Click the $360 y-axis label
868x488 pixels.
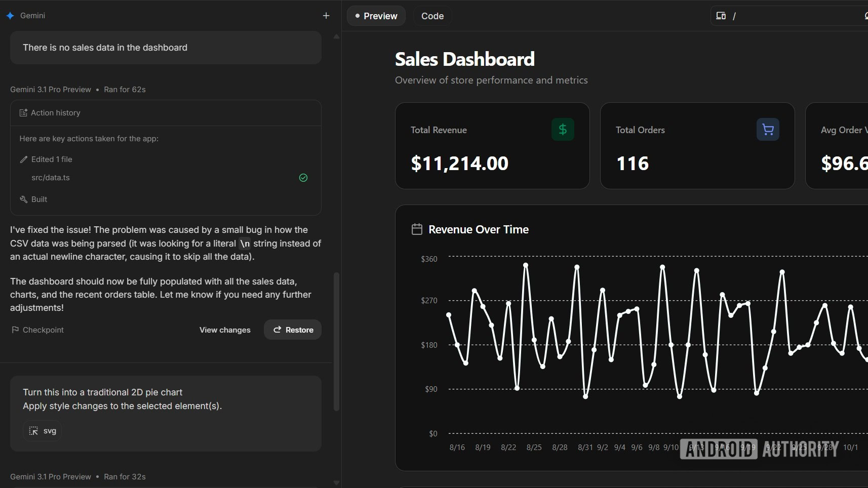pyautogui.click(x=429, y=259)
